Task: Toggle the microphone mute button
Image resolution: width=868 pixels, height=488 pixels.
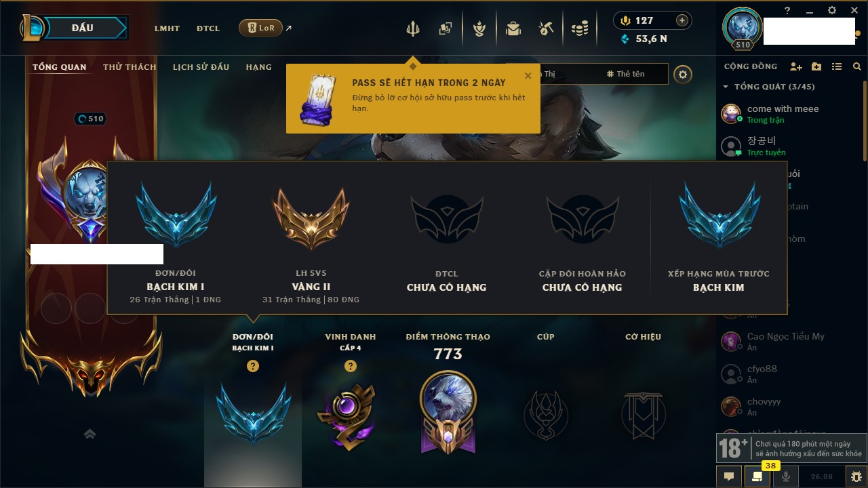Action: tap(786, 476)
